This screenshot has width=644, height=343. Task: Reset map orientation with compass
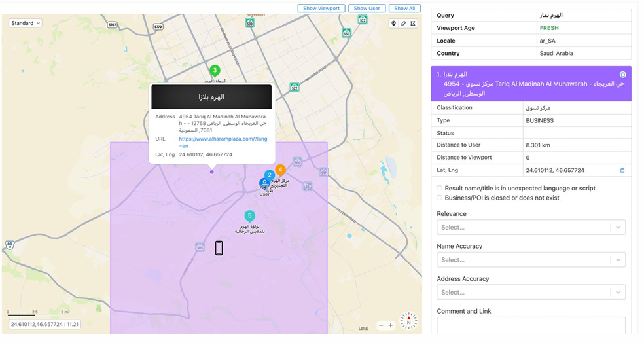coord(408,321)
